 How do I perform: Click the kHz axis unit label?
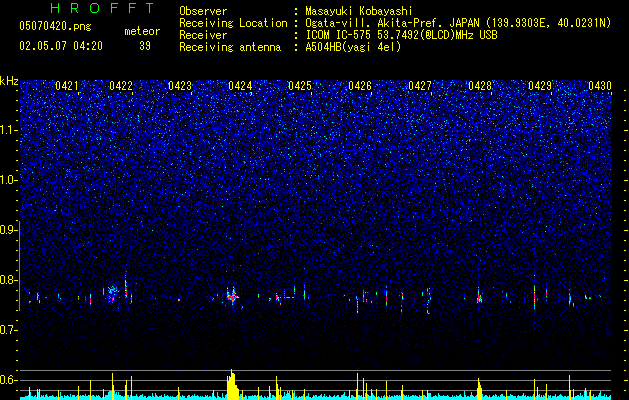point(9,81)
